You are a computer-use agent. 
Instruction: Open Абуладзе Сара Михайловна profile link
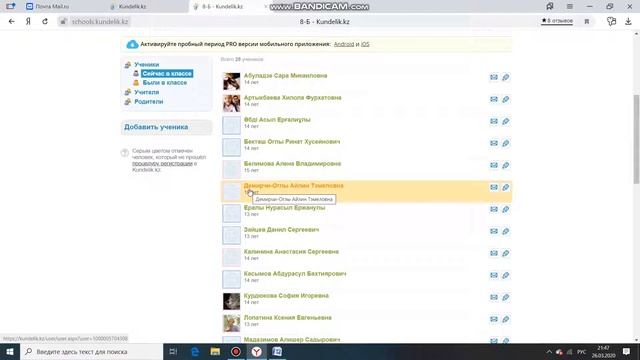click(x=285, y=76)
